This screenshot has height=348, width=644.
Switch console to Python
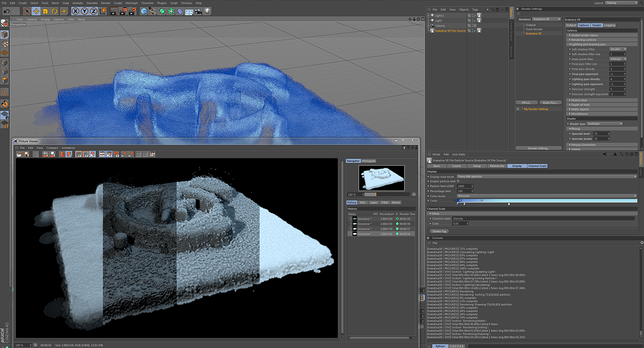click(440, 346)
